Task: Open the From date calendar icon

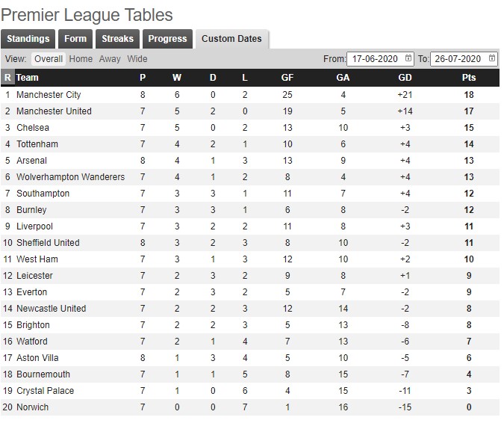Action: tap(408, 58)
